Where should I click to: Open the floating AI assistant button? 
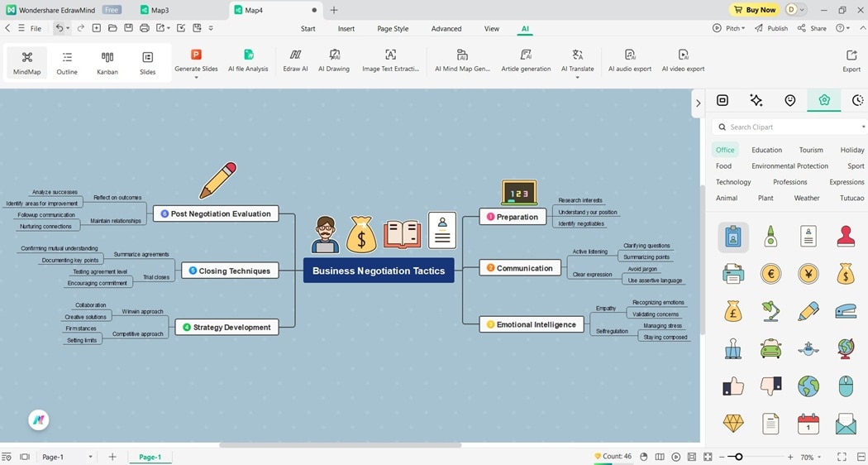[x=39, y=419]
